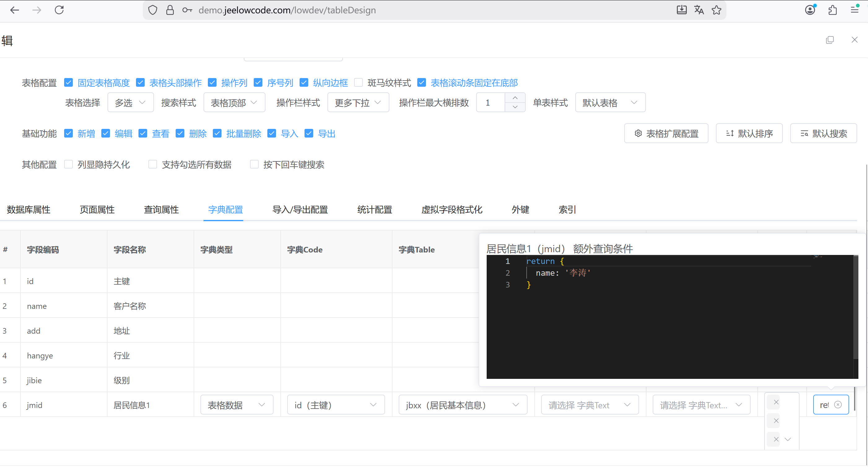Click the shield tracking protection icon
Screen dimensions: 868x469
coord(153,10)
